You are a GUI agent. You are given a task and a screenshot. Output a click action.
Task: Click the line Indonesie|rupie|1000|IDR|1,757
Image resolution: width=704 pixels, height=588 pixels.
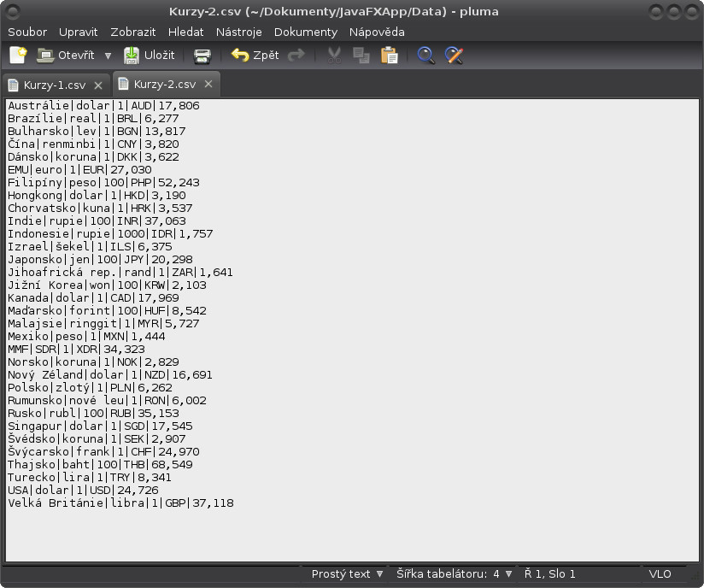[110, 233]
